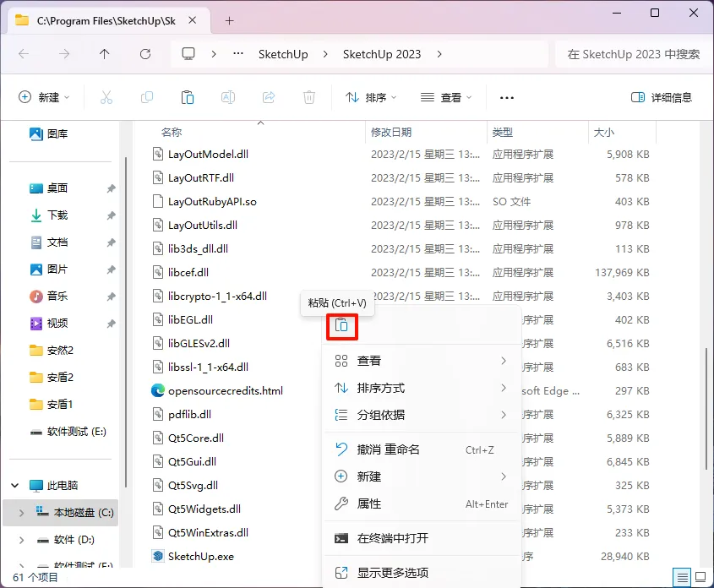Open Desktop (桌面) in sidebar

click(49, 188)
